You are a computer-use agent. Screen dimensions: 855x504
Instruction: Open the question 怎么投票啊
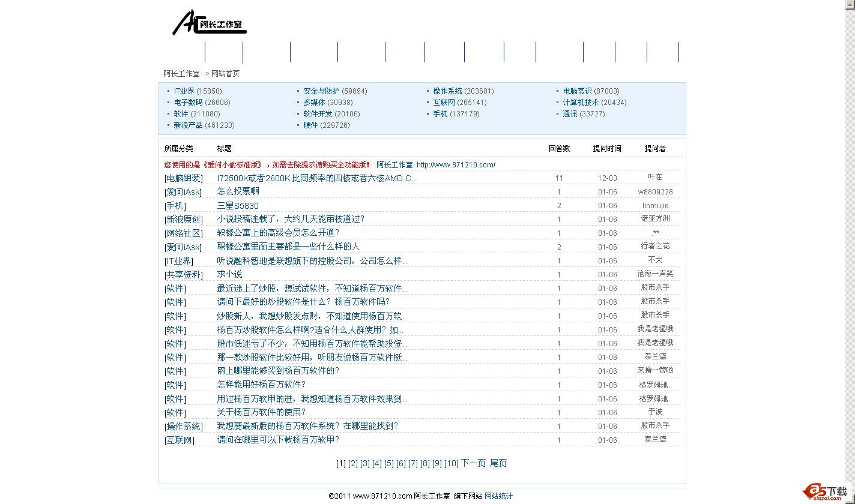(238, 191)
